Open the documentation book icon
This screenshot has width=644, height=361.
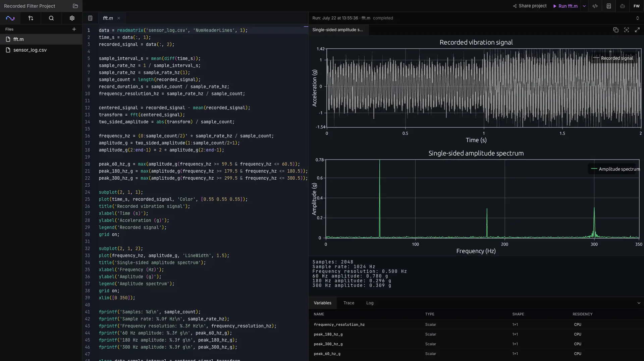(609, 6)
